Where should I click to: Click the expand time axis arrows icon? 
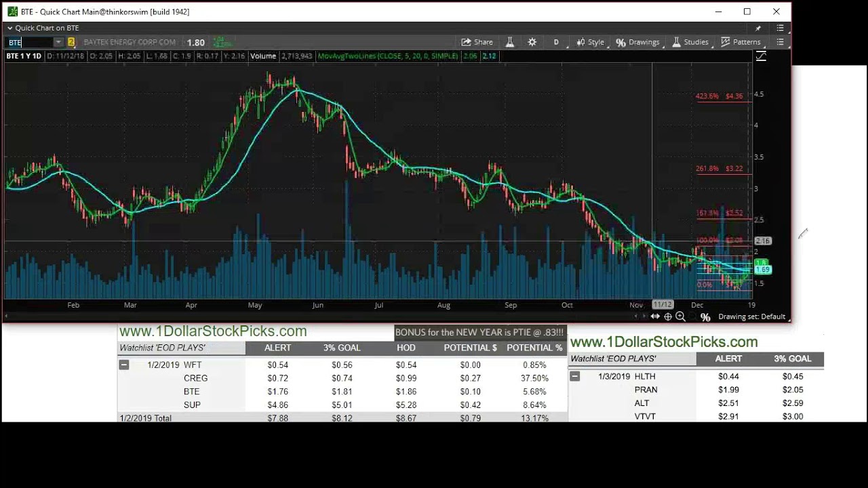(x=655, y=317)
